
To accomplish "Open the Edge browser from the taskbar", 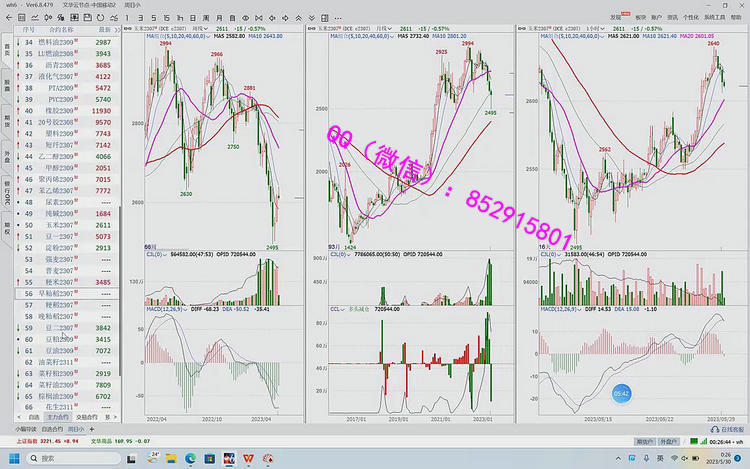I will (x=190, y=458).
